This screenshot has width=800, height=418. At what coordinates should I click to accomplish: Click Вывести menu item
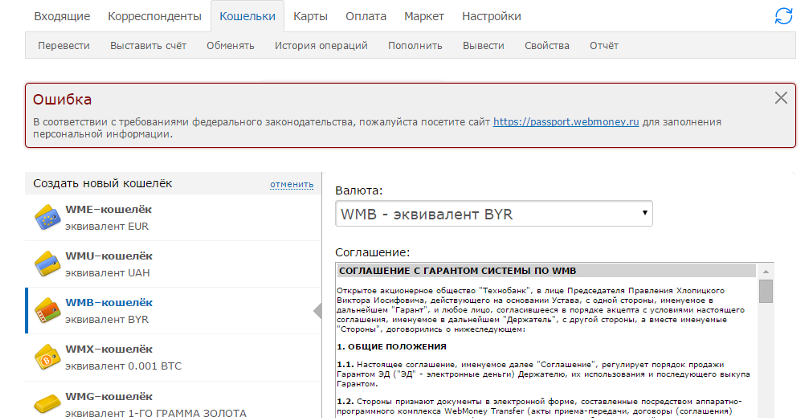pos(483,45)
